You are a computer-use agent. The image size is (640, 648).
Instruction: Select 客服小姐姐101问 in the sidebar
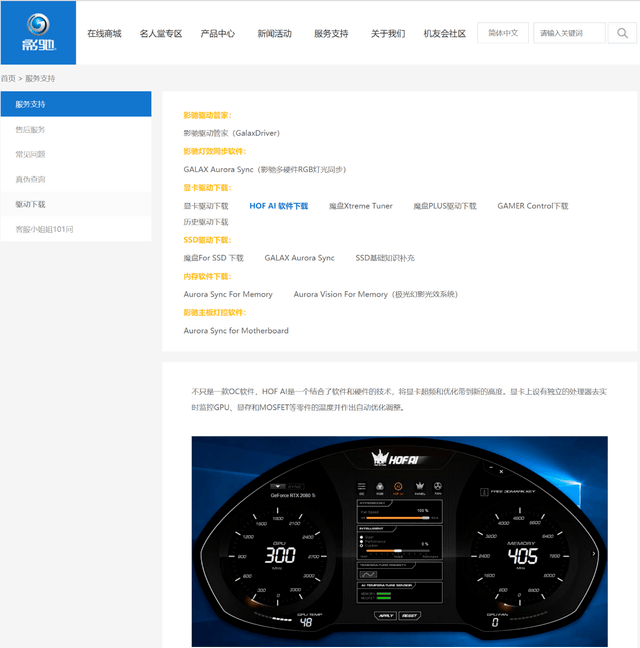(76, 229)
